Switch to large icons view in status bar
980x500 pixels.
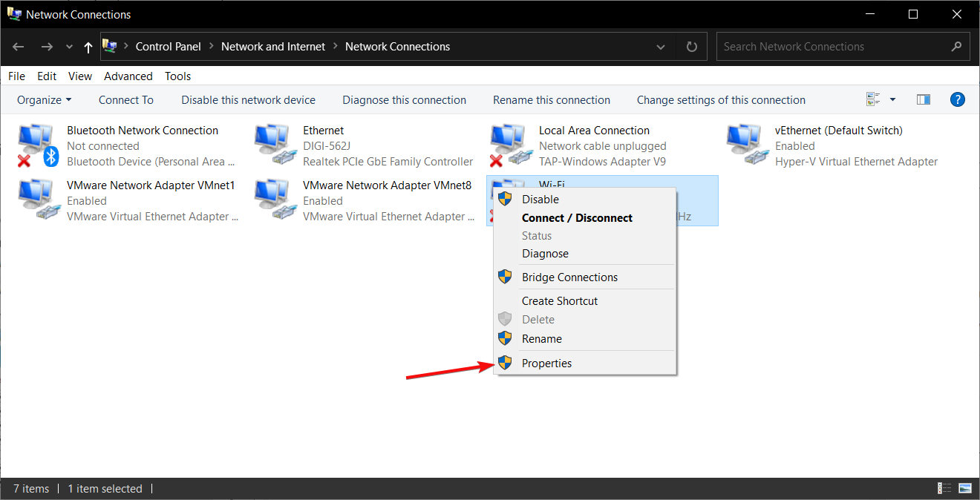click(x=964, y=488)
